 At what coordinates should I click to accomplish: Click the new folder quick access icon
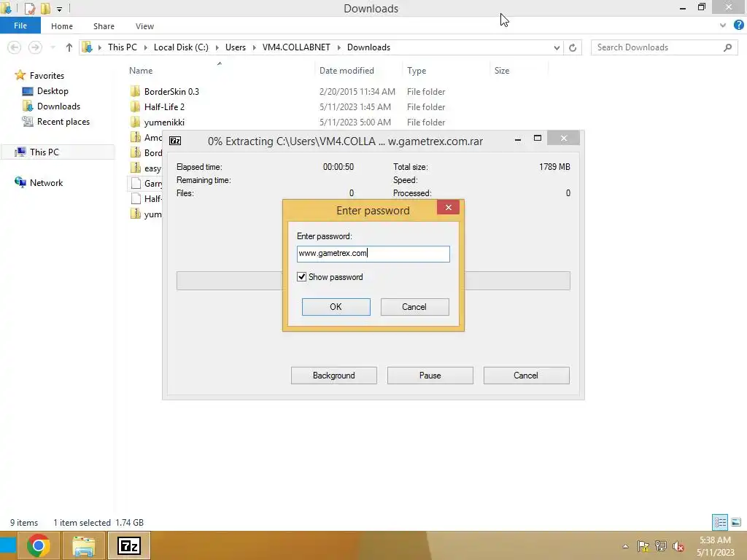[x=45, y=8]
